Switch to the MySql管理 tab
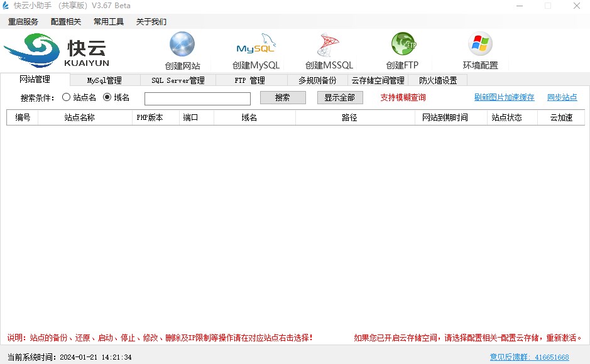590x364 pixels. point(105,80)
